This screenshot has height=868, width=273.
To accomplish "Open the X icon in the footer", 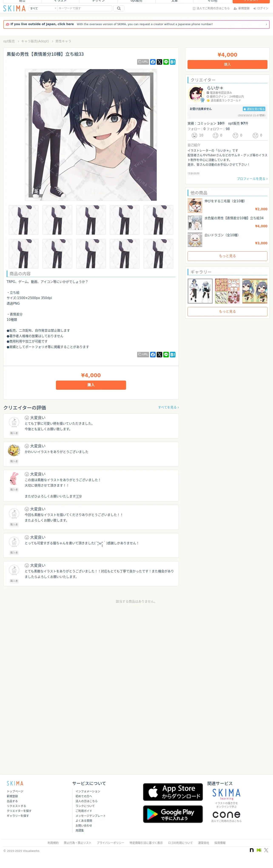I will [266, 850].
